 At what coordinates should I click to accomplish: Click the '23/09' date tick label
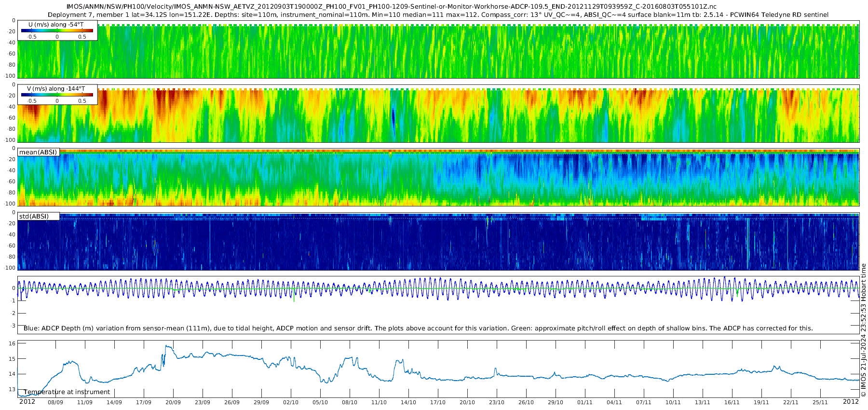point(203,402)
